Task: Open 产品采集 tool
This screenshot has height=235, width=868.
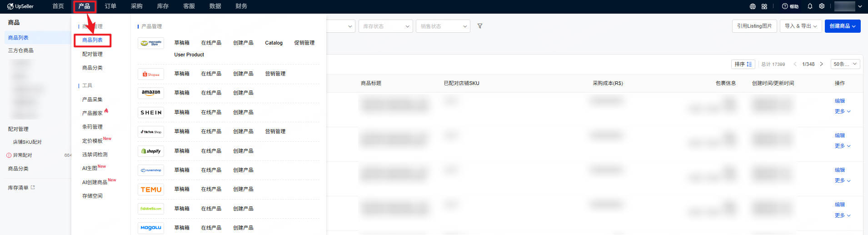Action: (x=92, y=100)
